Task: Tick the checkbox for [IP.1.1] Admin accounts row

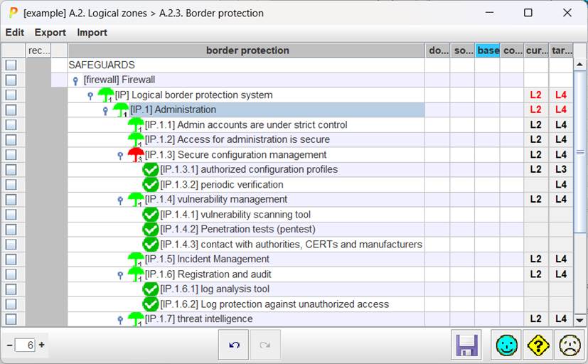Action: point(11,125)
